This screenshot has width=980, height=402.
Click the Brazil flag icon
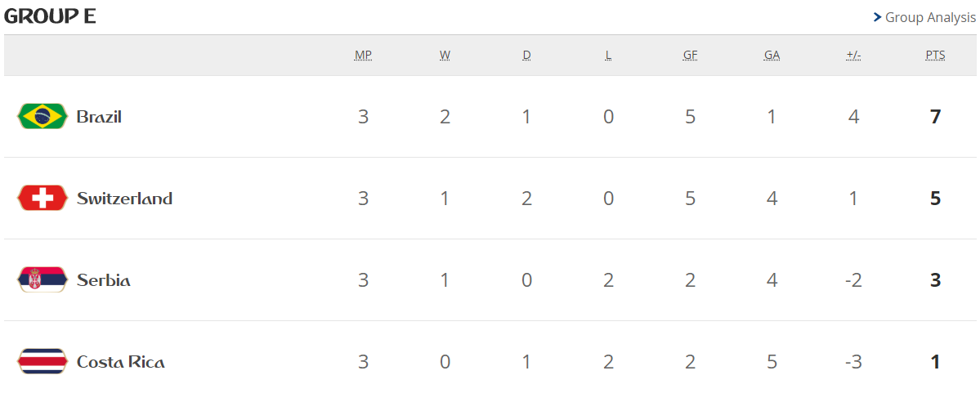[x=42, y=116]
